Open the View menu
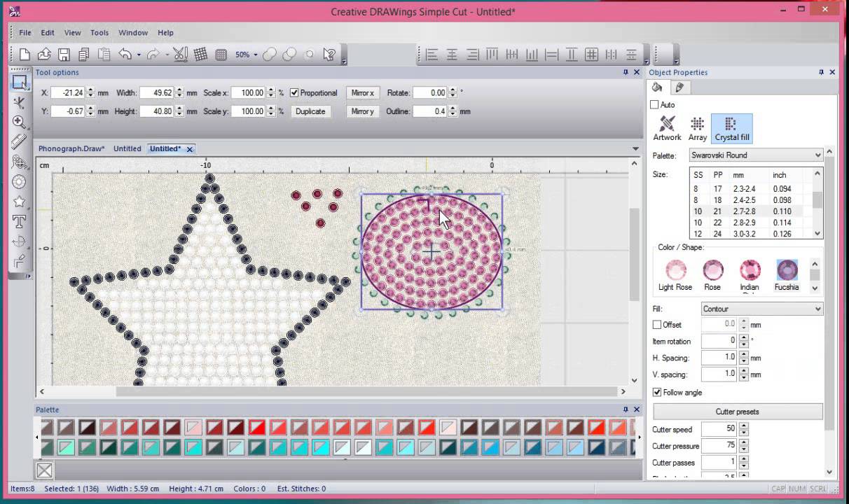The image size is (849, 504). click(x=73, y=32)
